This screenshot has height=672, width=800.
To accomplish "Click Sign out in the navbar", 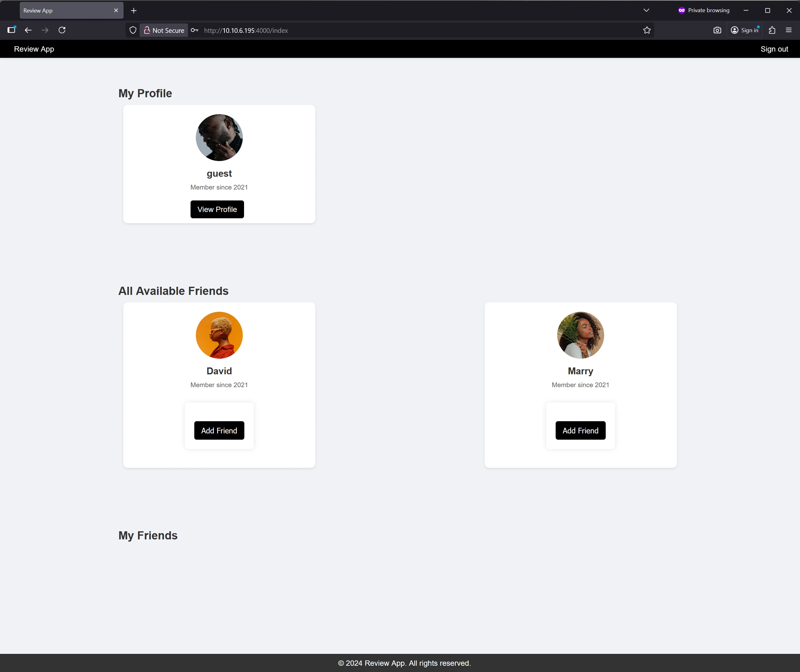I will (x=774, y=49).
